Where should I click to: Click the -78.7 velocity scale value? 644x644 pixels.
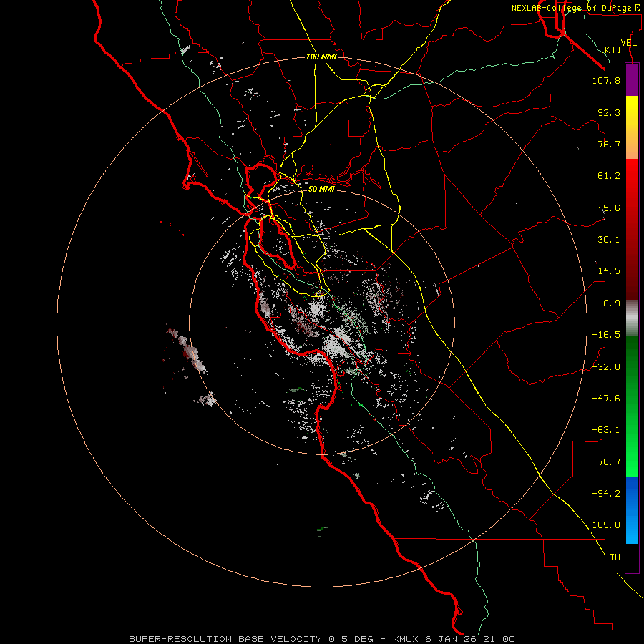(606, 462)
